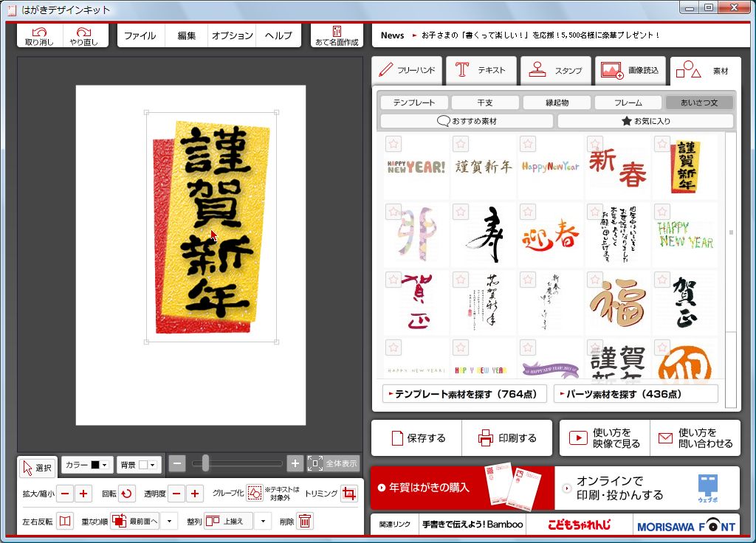Open the 編集 menu
This screenshot has width=756, height=543.
187,35
